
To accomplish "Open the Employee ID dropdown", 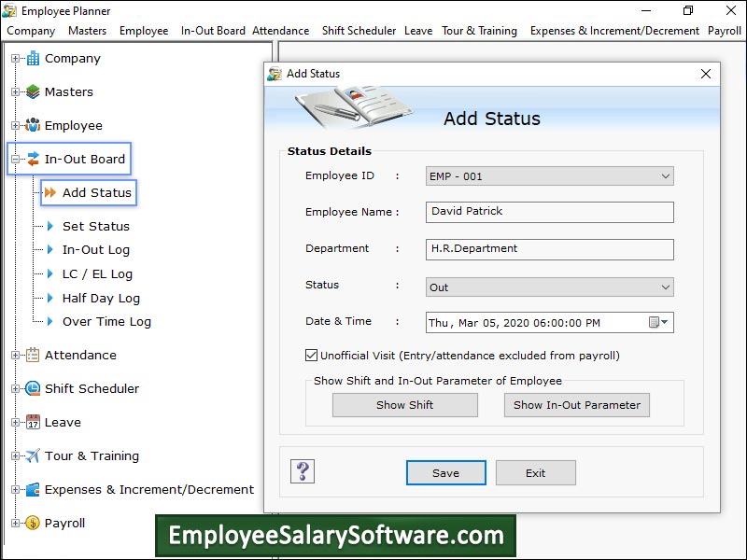I will [x=665, y=176].
